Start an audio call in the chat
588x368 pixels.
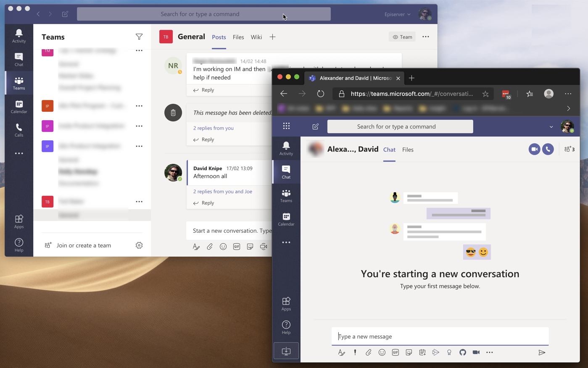point(548,149)
